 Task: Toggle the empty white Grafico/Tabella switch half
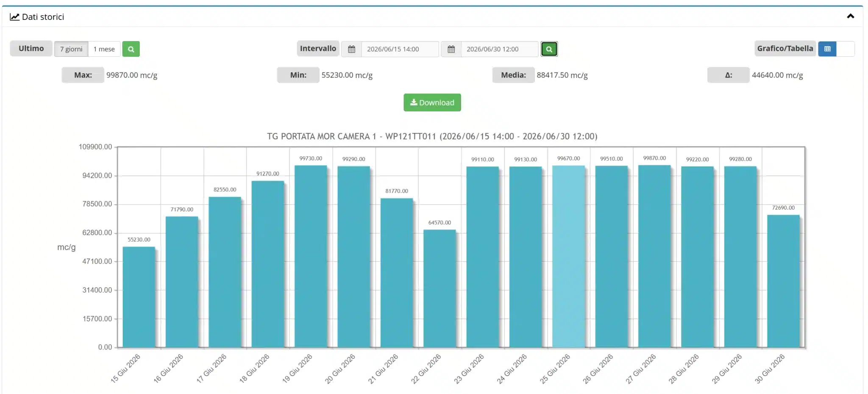[x=846, y=49]
